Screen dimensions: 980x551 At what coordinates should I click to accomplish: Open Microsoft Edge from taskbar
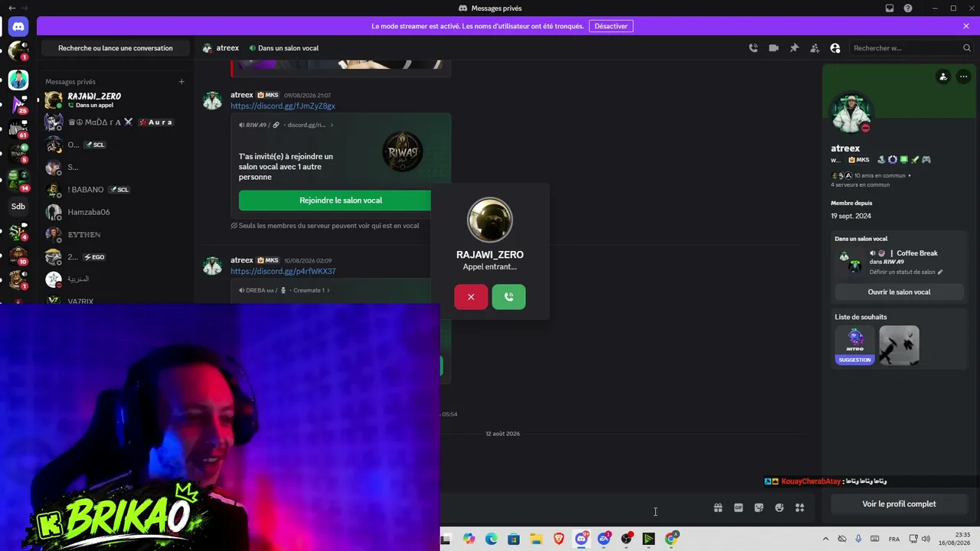[x=491, y=539]
